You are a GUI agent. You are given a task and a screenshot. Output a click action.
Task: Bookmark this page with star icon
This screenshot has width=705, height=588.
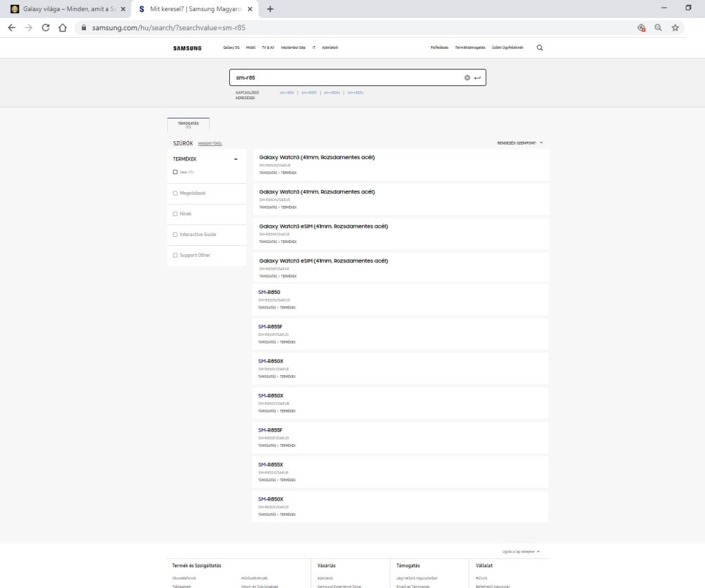click(675, 28)
